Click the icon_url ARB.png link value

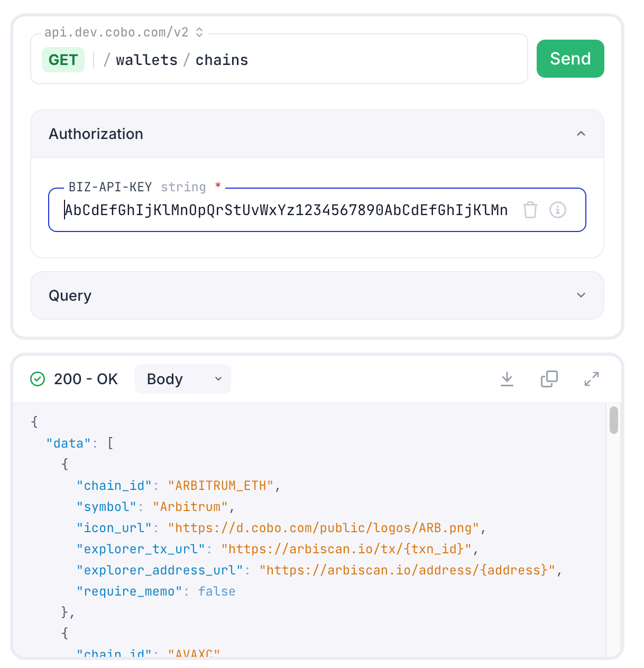coord(324,528)
